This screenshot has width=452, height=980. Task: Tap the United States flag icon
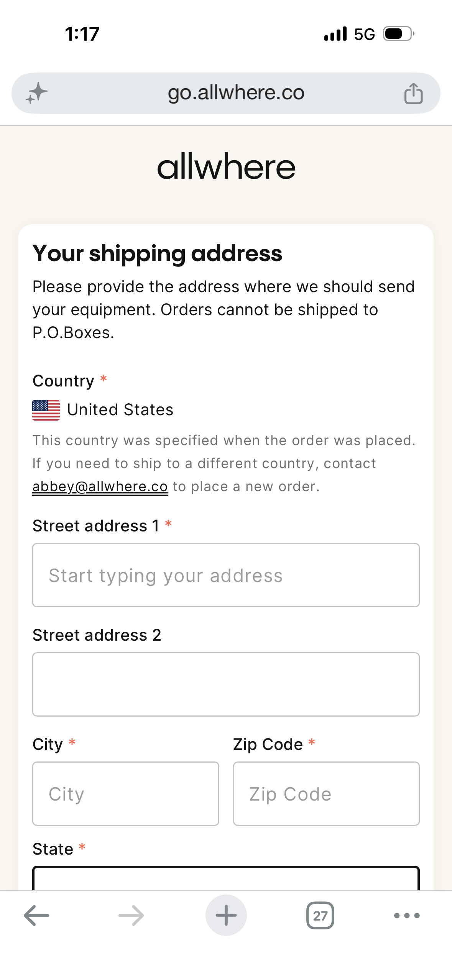(x=46, y=410)
